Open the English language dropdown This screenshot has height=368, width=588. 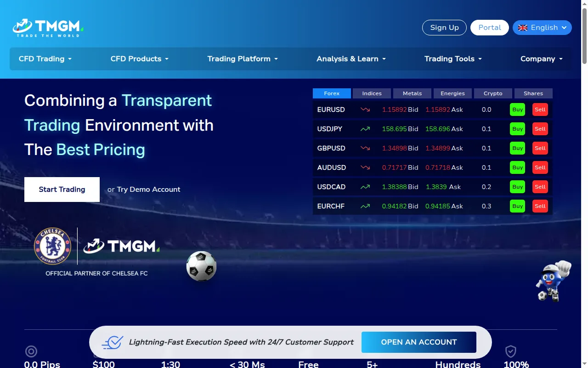point(542,28)
